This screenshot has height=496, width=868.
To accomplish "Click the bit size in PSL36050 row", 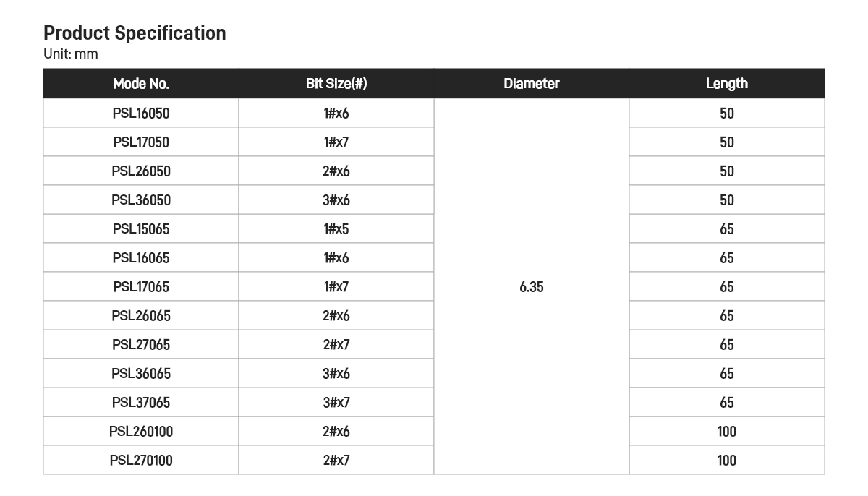I will point(336,200).
